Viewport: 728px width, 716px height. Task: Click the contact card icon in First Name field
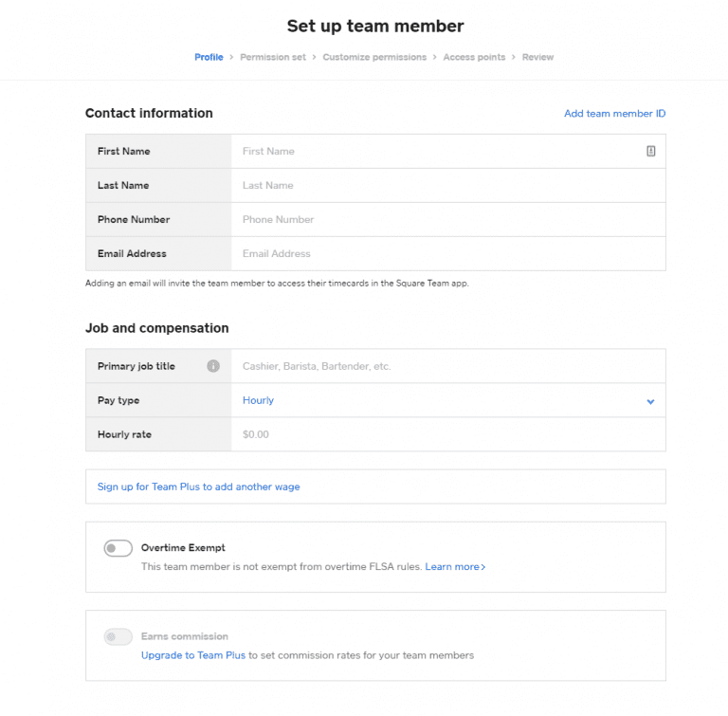[x=651, y=151]
